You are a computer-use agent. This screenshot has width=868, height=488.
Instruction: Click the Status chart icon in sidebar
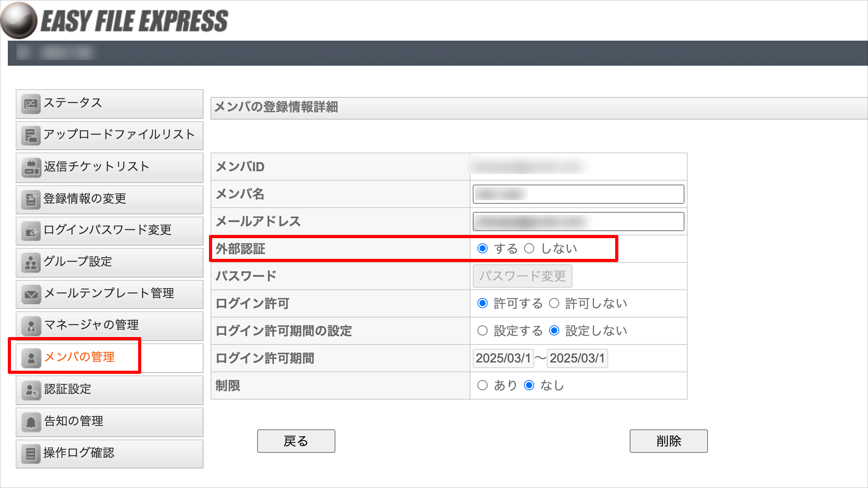31,104
